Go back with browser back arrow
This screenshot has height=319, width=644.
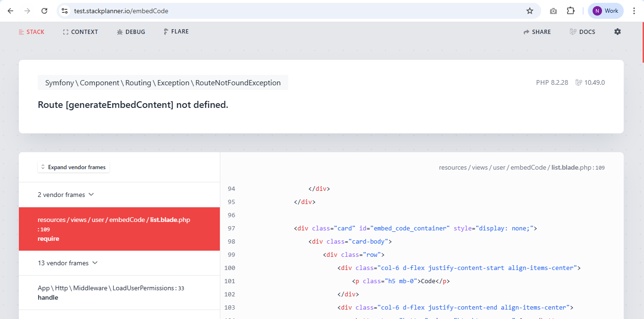pyautogui.click(x=10, y=11)
